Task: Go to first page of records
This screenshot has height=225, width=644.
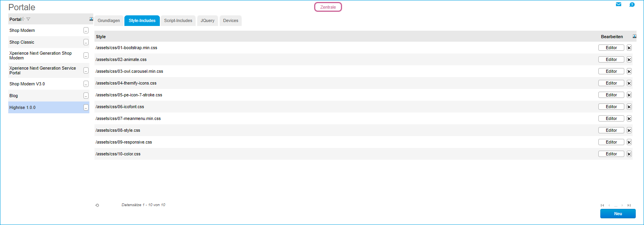Action: tap(602, 205)
